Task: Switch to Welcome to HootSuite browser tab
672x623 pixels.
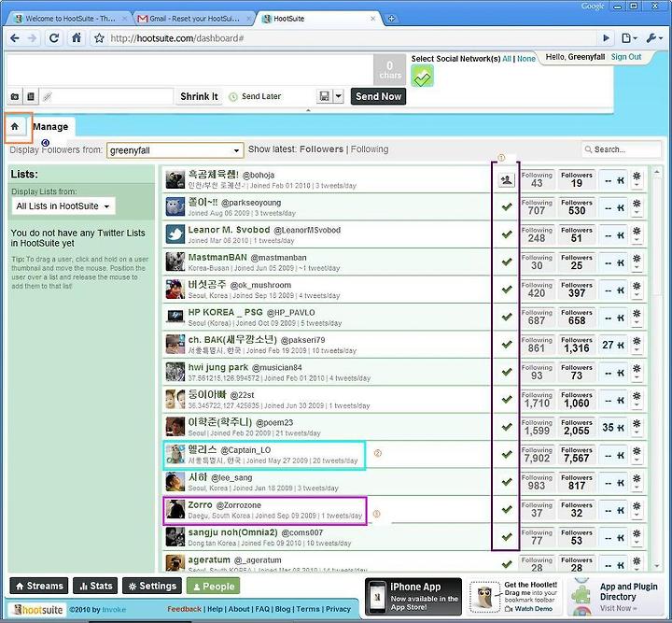Action: (x=70, y=19)
